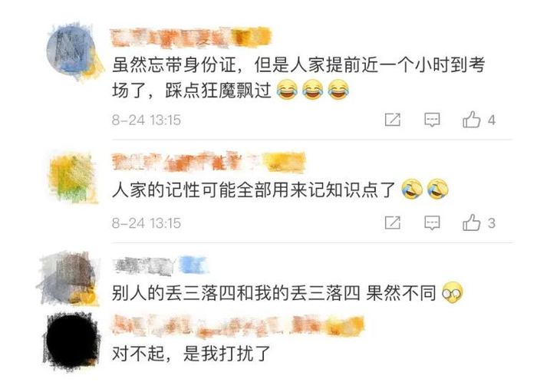Click the like count 3 on second comment
Viewport: 537px width, 392px height.
(x=492, y=223)
